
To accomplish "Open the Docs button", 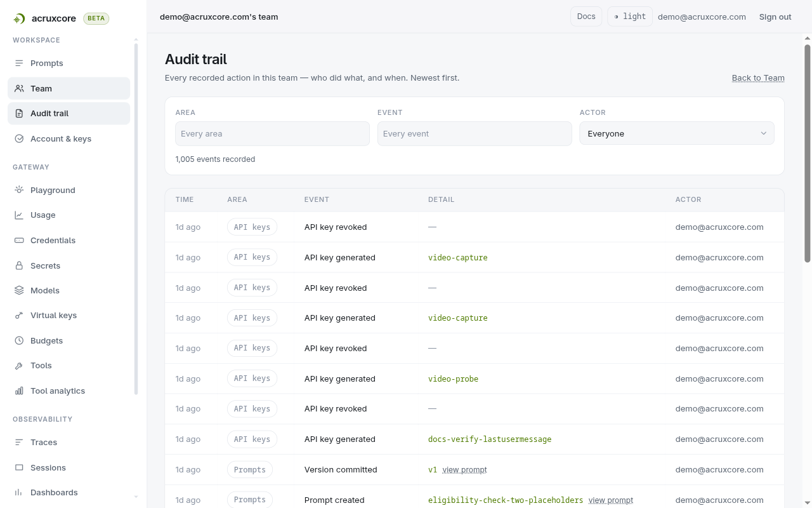I will click(x=586, y=17).
